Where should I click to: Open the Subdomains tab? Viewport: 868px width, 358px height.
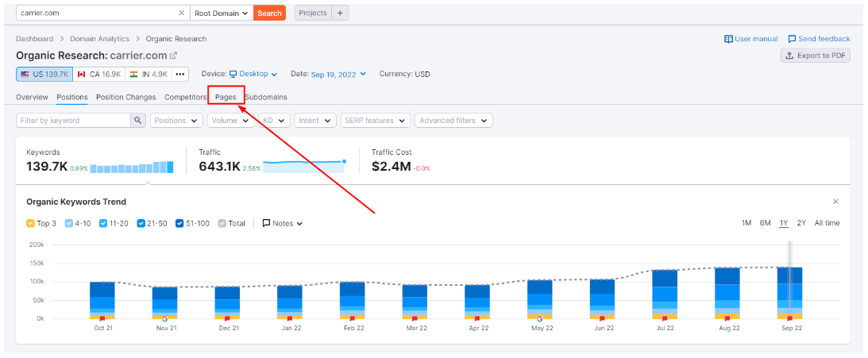click(266, 97)
